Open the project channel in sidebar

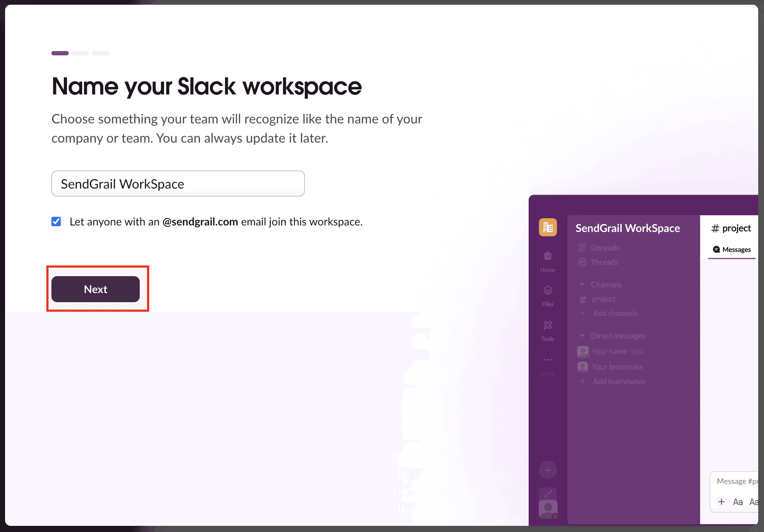point(603,299)
